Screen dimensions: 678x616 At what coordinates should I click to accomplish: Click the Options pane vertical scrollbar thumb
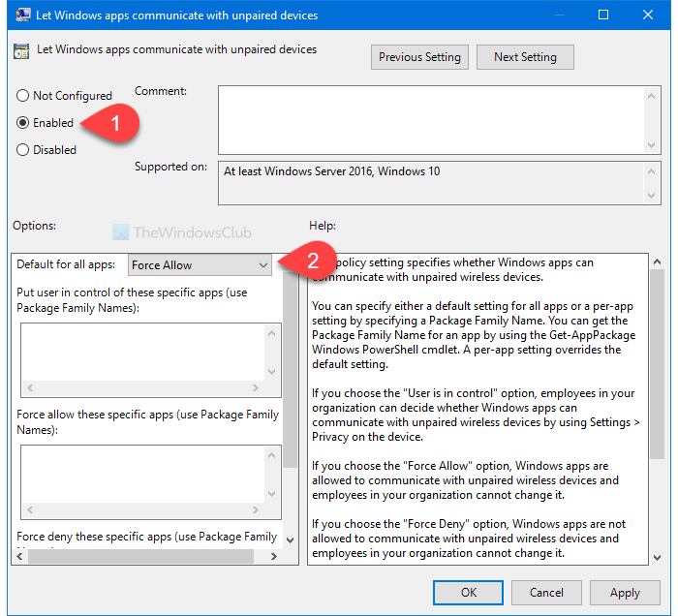pyautogui.click(x=291, y=370)
